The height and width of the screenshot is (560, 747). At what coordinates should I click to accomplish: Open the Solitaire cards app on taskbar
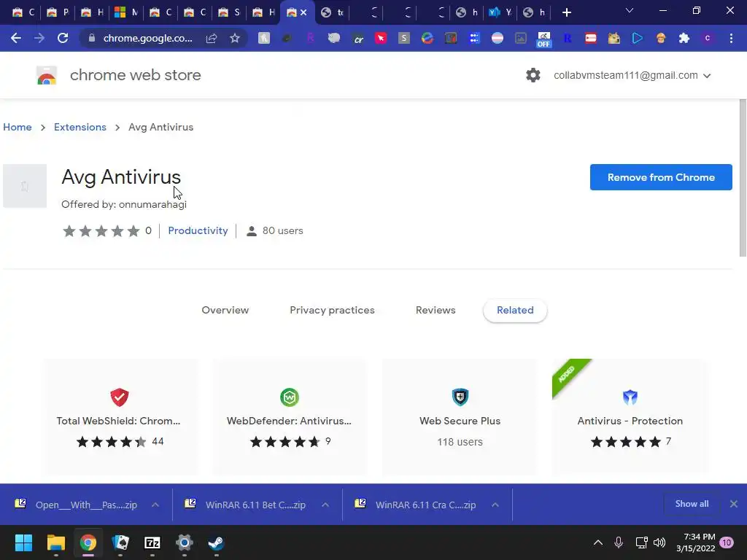pos(120,542)
